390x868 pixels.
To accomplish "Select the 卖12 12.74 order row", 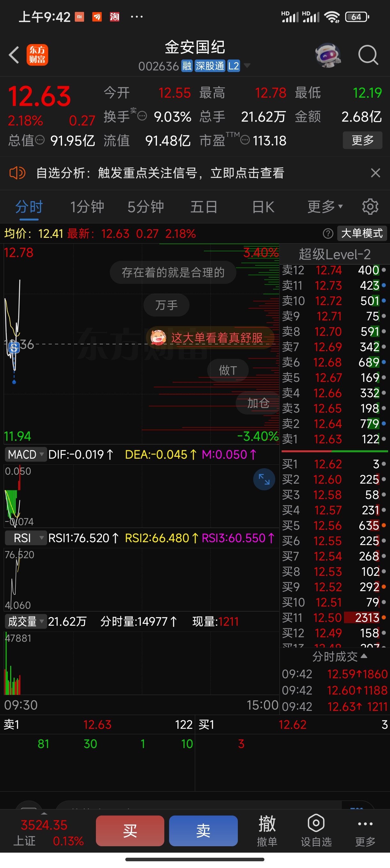I will tap(334, 270).
